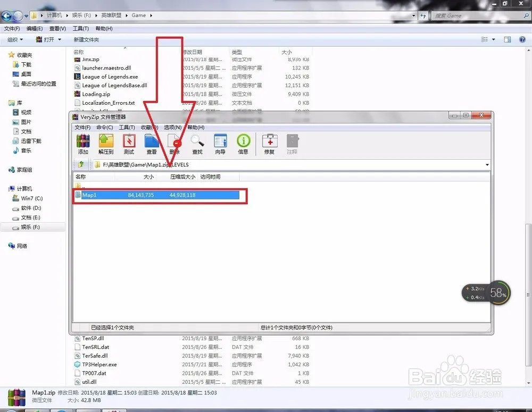Open the 向导 (Wizard) tool in VeryZip
This screenshot has height=412, width=532.
220,144
